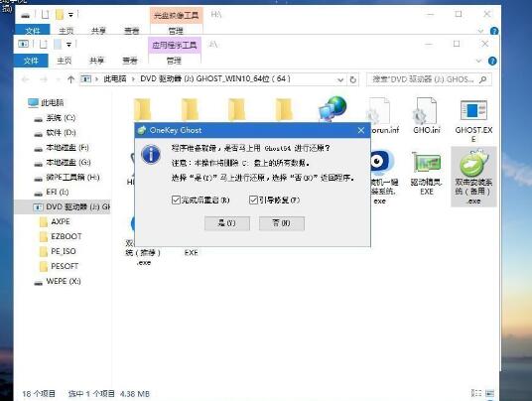532x401 pixels.
Task: Click the back navigation arrow
Action: tap(26, 79)
